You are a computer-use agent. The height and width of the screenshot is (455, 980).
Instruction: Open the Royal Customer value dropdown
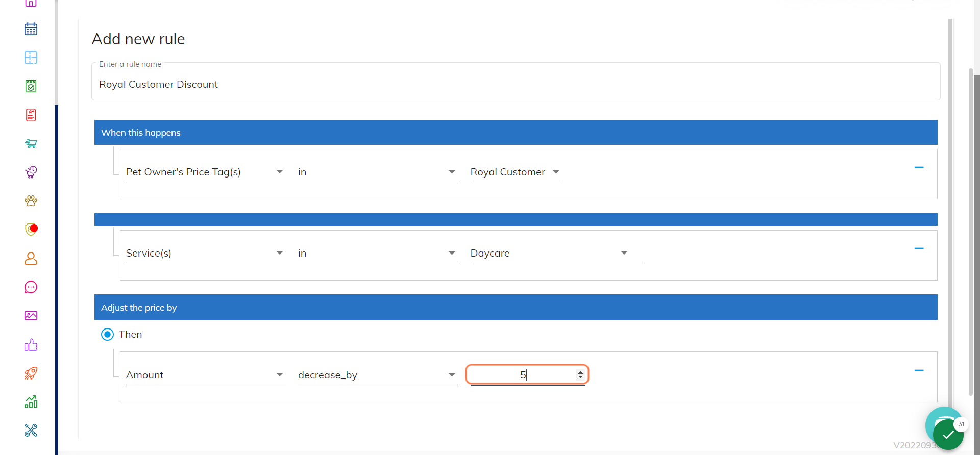(516, 172)
